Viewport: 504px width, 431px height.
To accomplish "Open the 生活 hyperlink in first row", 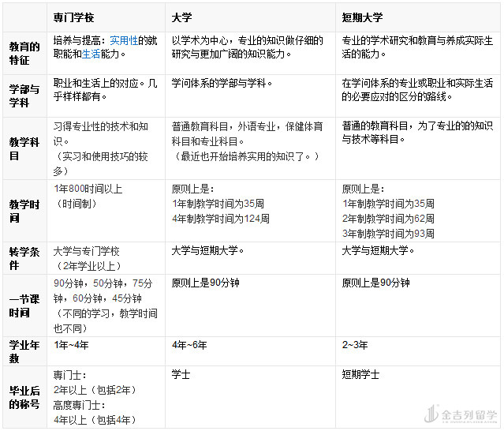I will (91, 53).
